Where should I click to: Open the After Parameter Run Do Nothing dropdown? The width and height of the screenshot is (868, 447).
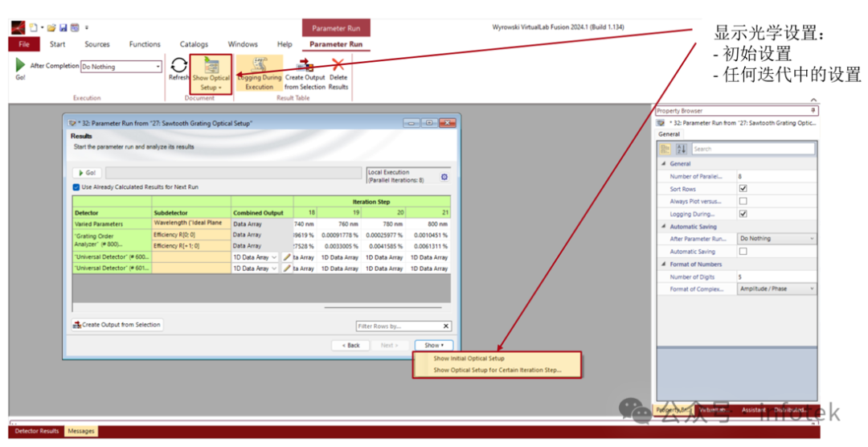pyautogui.click(x=776, y=239)
